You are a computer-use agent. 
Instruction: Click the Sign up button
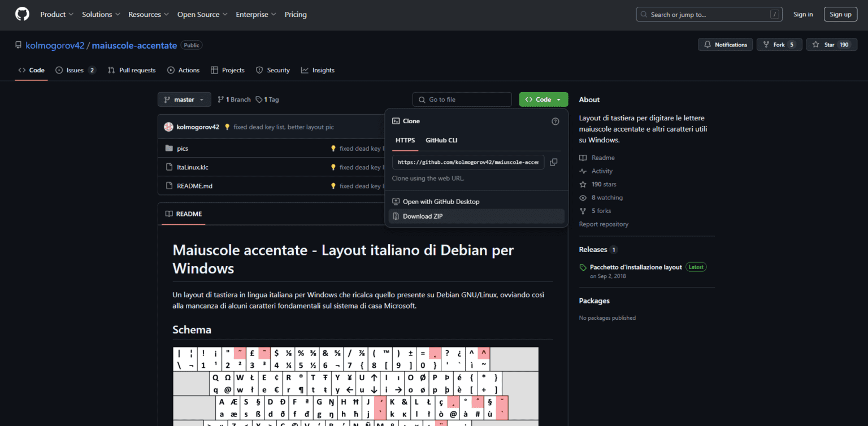coord(840,14)
